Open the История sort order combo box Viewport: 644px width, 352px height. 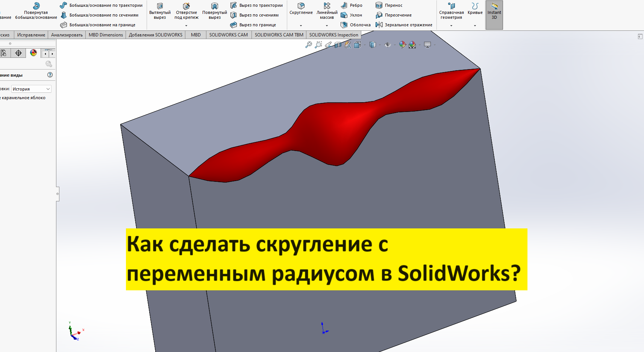[x=31, y=89]
